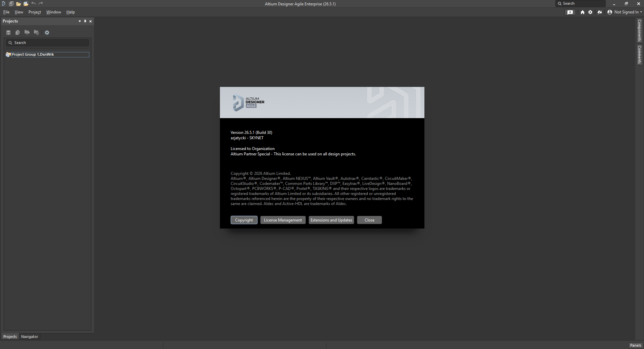Image resolution: width=644 pixels, height=349 pixels.
Task: Click the Project Group 1.DsnWrk folder icon
Action: 8,54
